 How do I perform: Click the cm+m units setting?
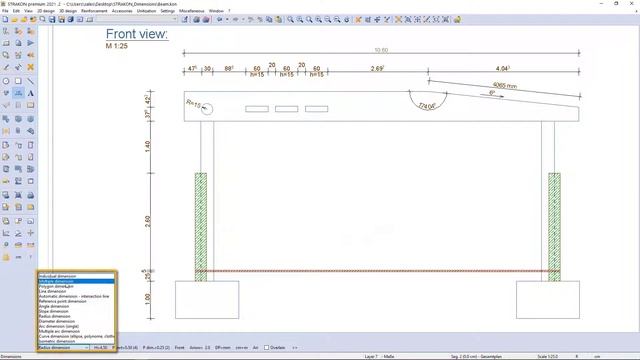242,347
